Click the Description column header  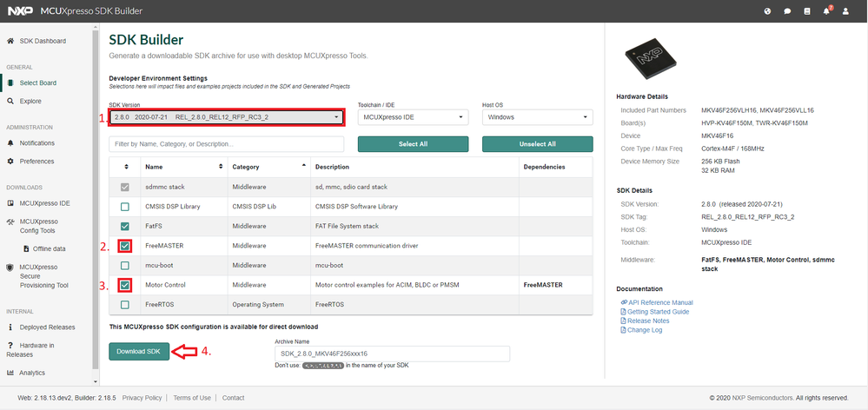[332, 167]
